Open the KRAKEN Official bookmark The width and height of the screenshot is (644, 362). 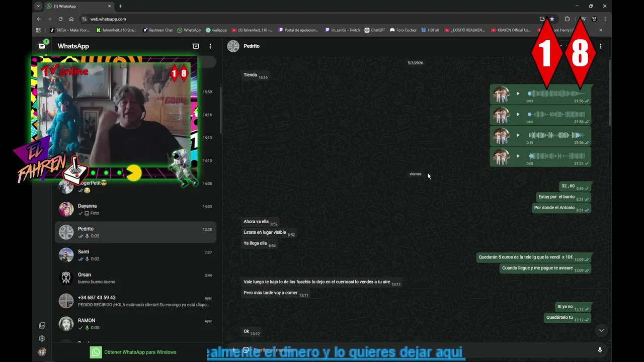[x=511, y=30]
